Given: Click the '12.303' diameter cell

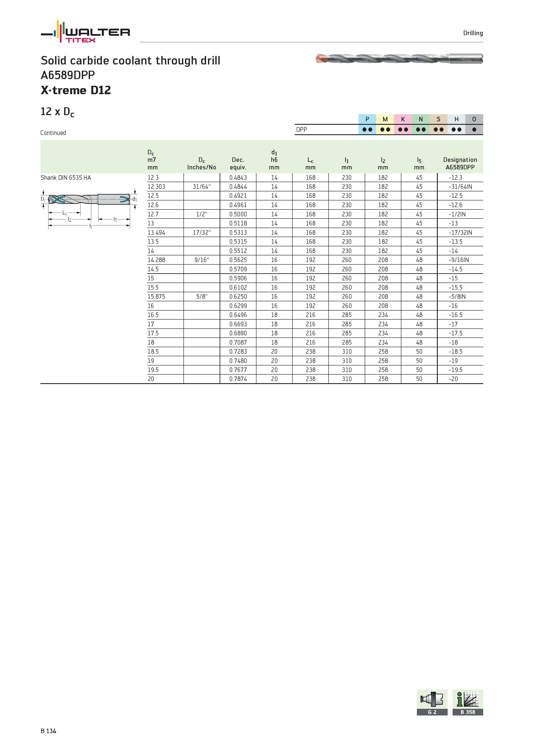Looking at the screenshot, I should 156,187.
